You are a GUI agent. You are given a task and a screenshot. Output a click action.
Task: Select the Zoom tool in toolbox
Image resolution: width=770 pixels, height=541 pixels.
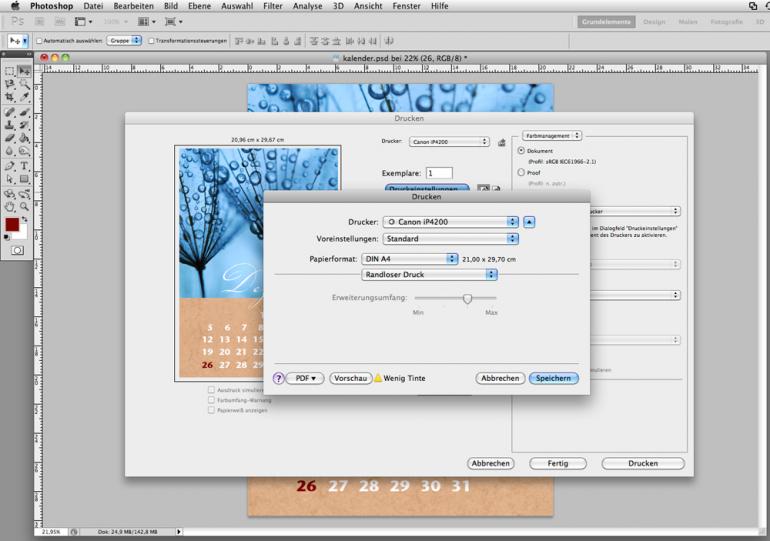[24, 207]
